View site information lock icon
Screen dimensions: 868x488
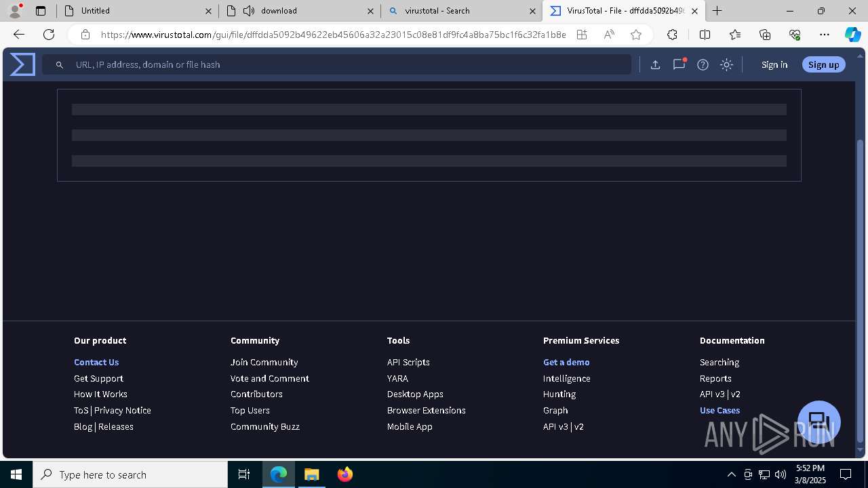(x=85, y=35)
